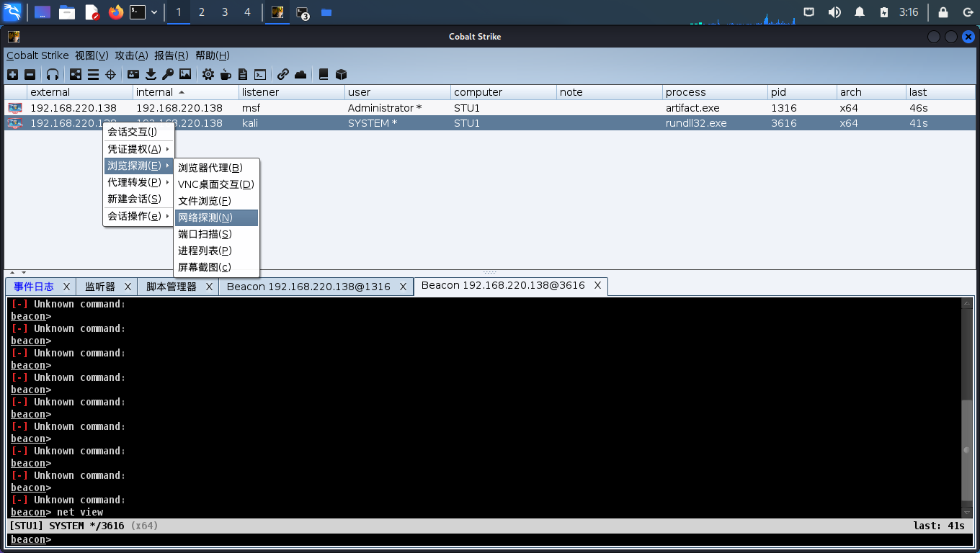Select 浏览器代理(B) in submenu
Viewport: 980px width, 553px height.
click(x=216, y=168)
